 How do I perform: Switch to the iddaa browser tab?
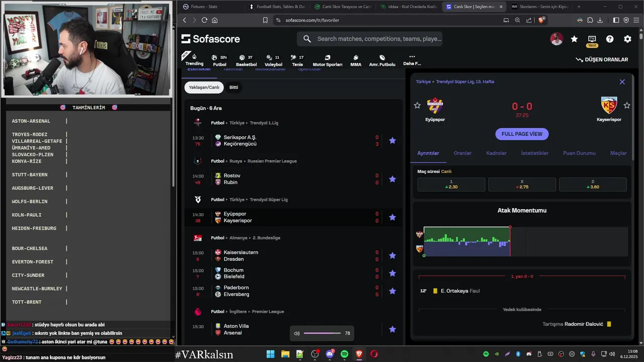408,7
